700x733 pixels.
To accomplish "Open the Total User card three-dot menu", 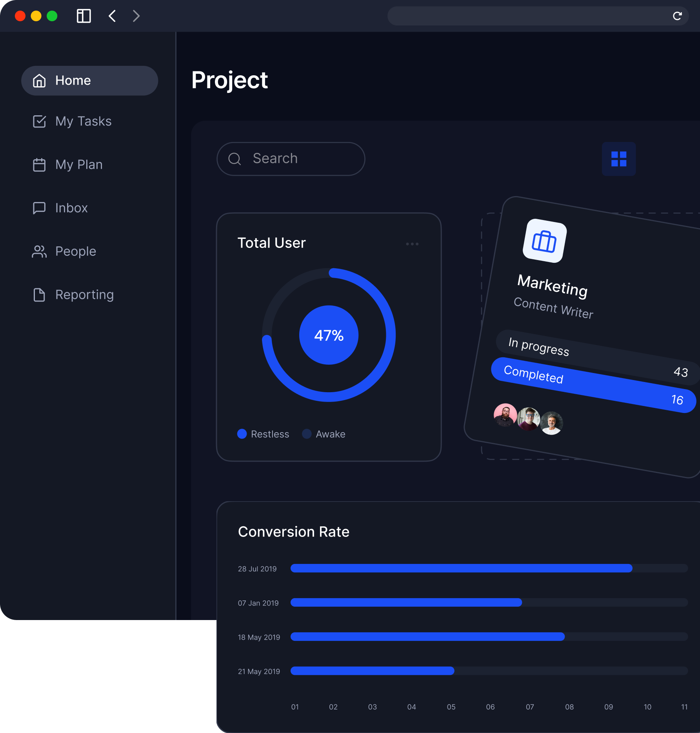I will [412, 244].
